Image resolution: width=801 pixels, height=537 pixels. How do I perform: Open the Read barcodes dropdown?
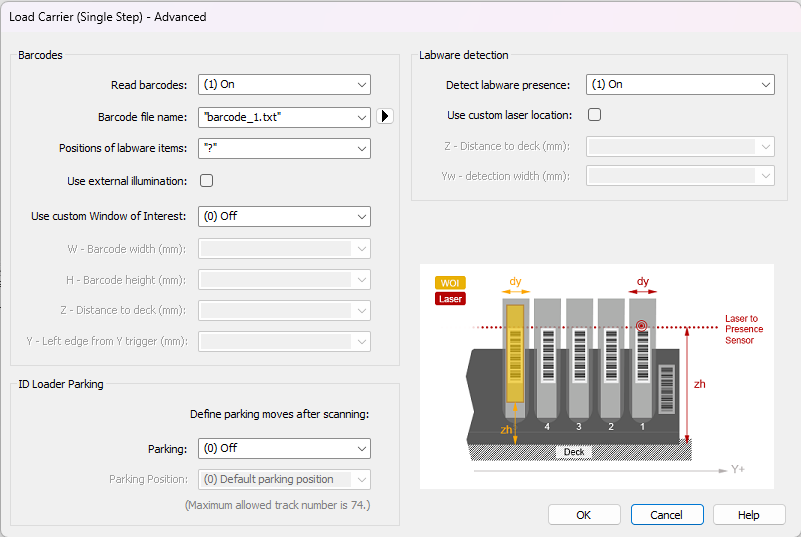point(361,85)
